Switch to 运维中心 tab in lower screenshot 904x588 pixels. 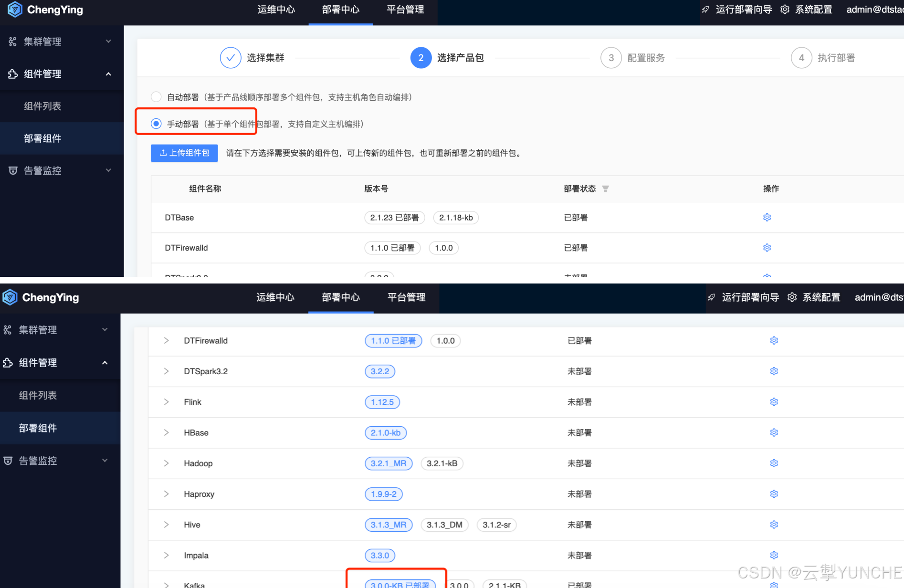tap(275, 297)
